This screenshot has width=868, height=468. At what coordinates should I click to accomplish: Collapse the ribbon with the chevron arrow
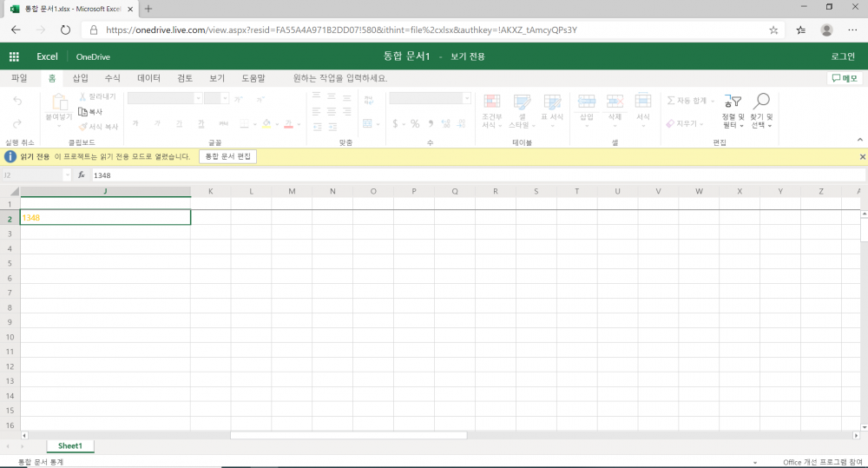coord(859,142)
